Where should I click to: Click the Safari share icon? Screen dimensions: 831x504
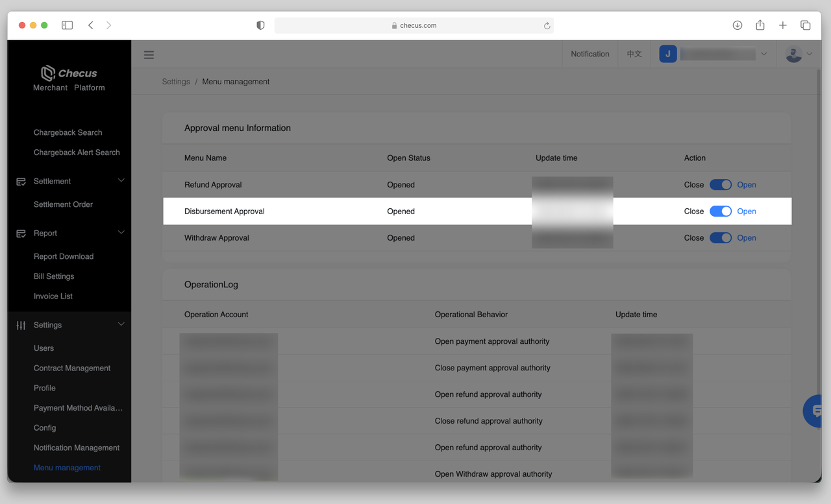click(x=760, y=25)
